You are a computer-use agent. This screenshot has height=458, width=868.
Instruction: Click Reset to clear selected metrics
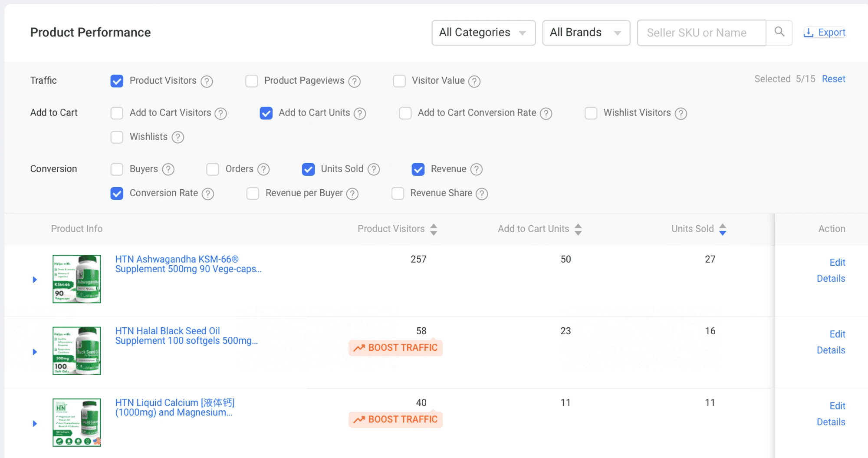[833, 79]
